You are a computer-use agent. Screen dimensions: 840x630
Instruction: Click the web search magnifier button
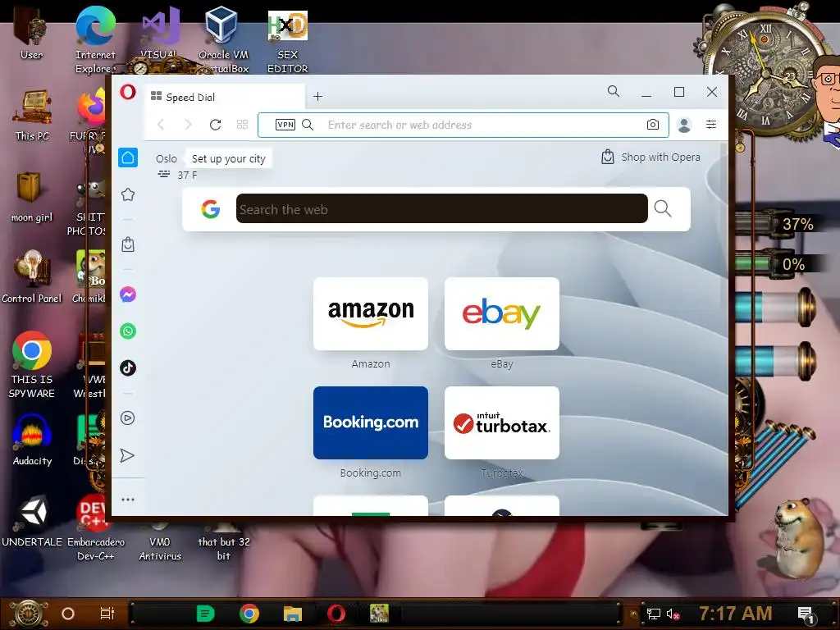(x=663, y=208)
